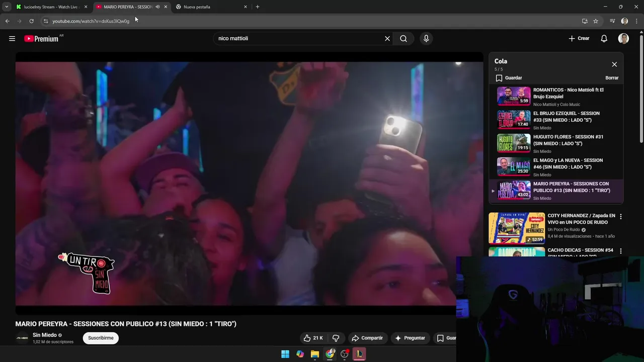Click the address bar URL
The image size is (644, 362).
[91, 21]
